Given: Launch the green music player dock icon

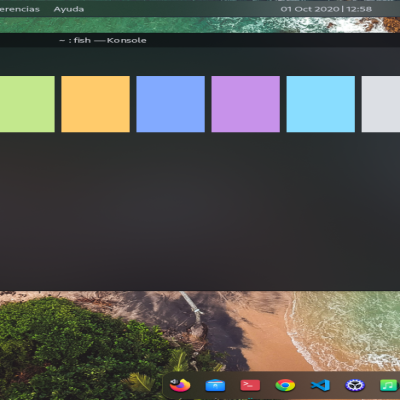Looking at the screenshot, I should point(389,386).
